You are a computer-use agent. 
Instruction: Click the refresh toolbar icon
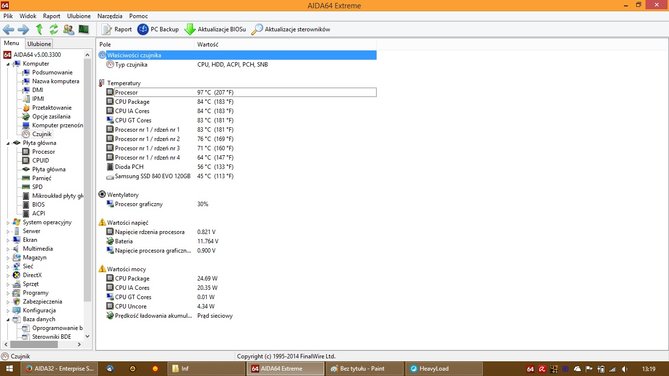53,29
